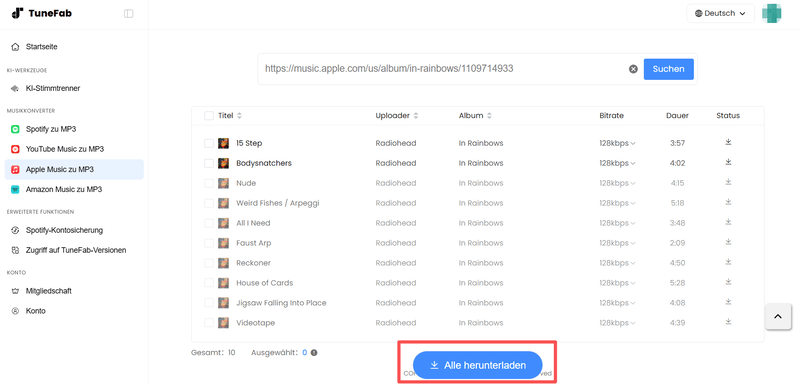Check the box for Faust Arp
This screenshot has width=800, height=384.
[209, 243]
